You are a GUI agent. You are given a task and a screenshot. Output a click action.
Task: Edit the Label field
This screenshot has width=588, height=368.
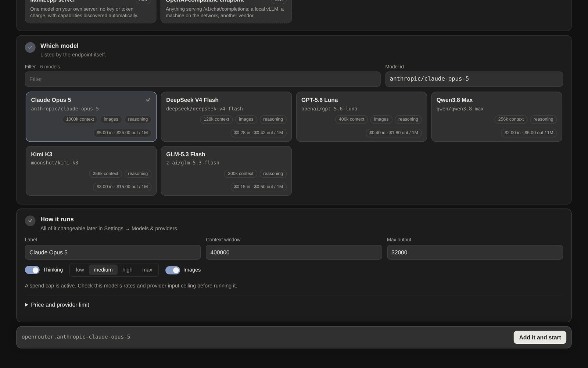pyautogui.click(x=113, y=252)
